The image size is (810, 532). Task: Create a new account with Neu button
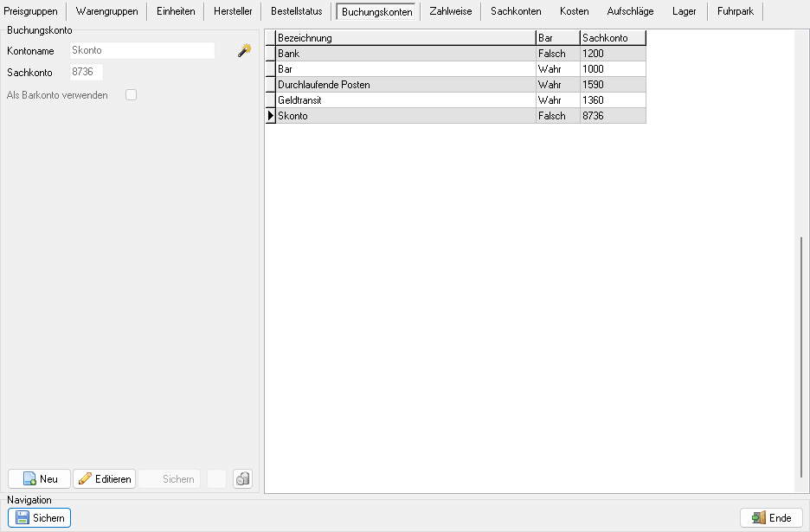coord(39,479)
